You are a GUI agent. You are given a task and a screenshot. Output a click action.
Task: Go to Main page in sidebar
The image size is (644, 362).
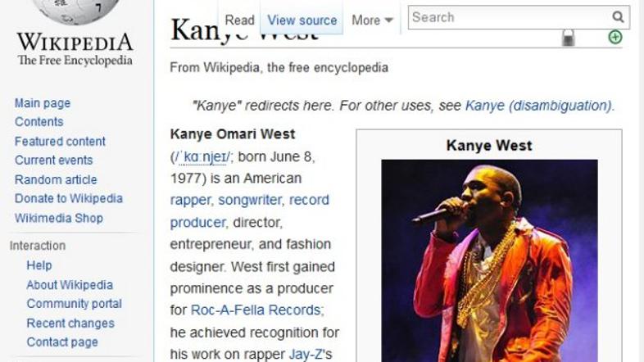(43, 103)
